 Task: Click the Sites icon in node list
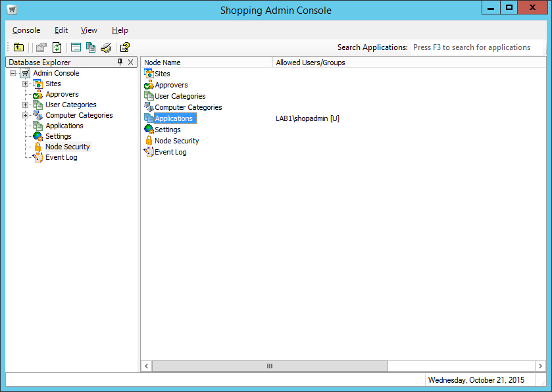(x=149, y=74)
